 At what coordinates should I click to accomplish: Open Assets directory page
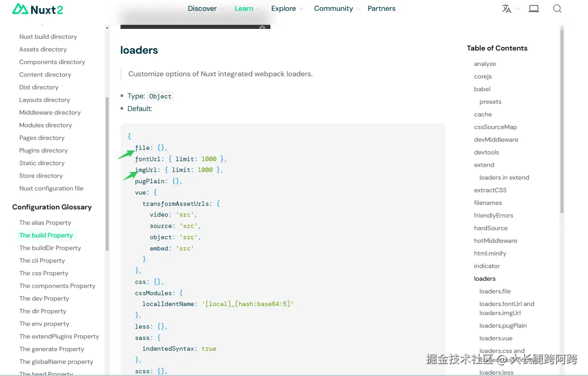pyautogui.click(x=43, y=49)
